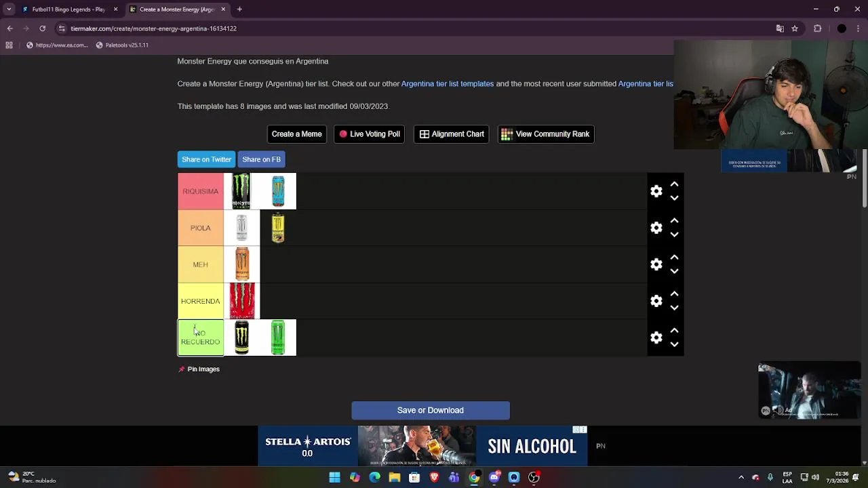This screenshot has height=488, width=868.
Task: Move RIQUISIMA row up with arrow
Action: tap(674, 184)
